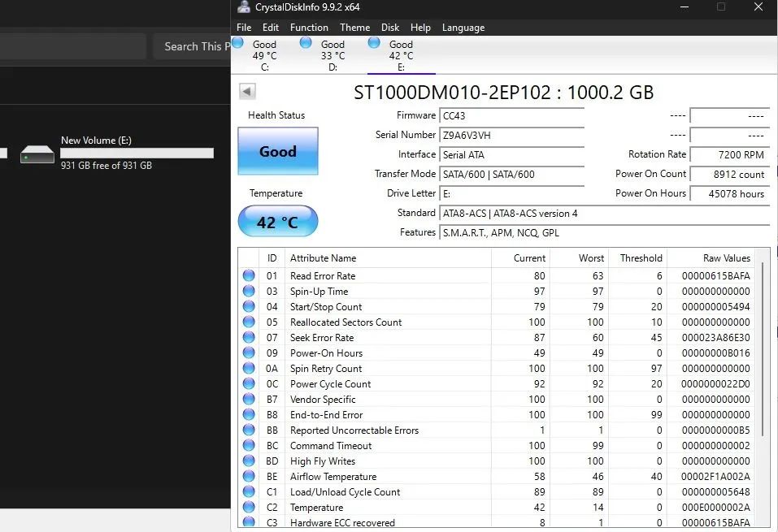Open the Help menu
The image size is (778, 532).
coord(420,28)
